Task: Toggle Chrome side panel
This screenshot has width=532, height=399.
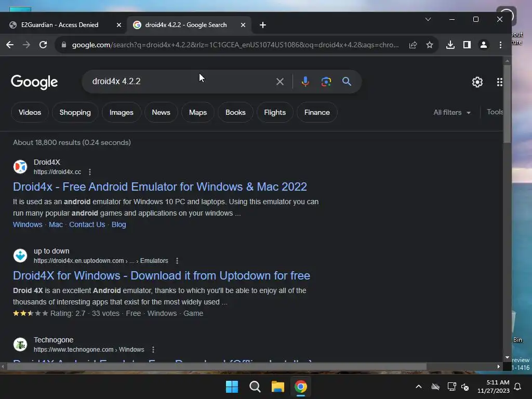Action: [x=467, y=45]
